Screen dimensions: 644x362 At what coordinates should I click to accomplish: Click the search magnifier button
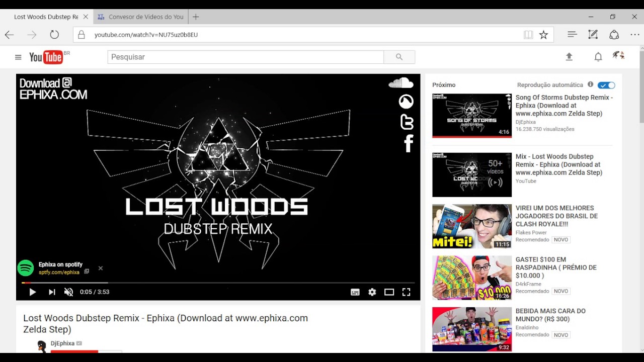pos(399,57)
